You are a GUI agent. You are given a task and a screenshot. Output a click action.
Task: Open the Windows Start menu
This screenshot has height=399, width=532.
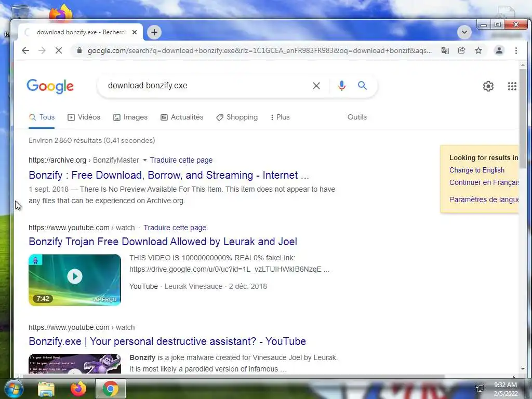[13, 389]
